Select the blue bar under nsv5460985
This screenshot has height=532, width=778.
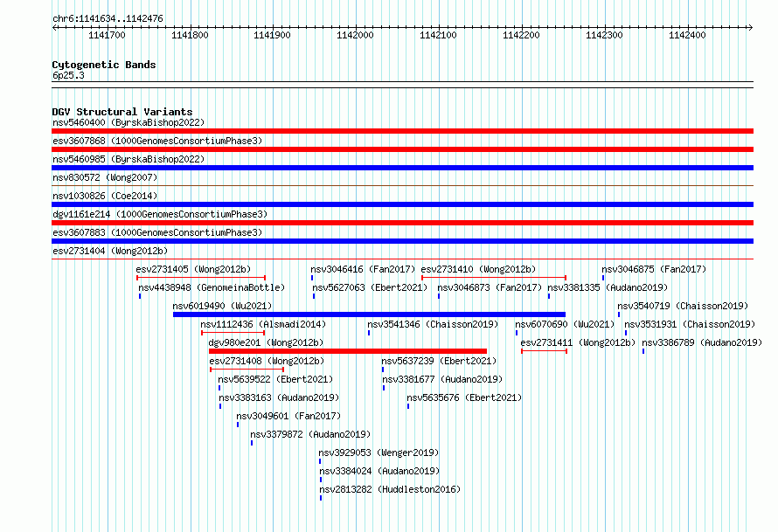[x=402, y=168]
